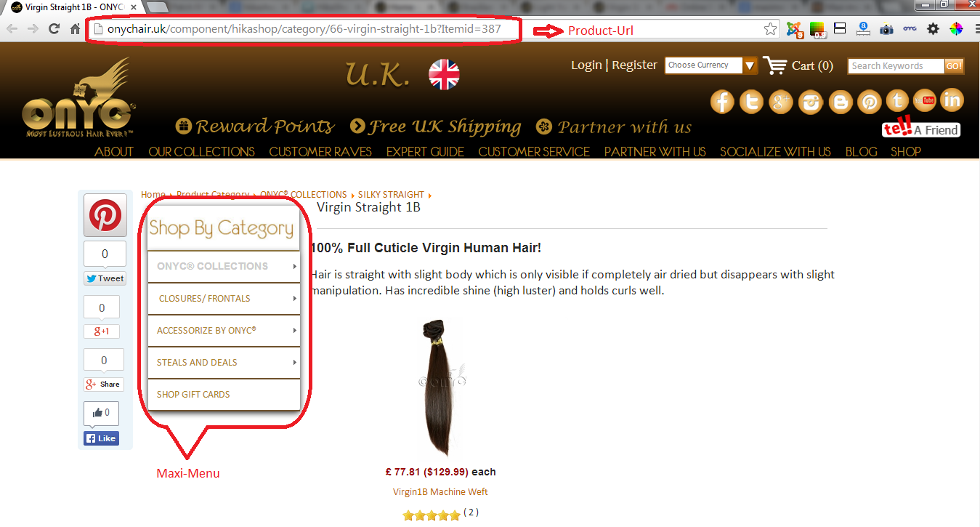Screen dimensions: 980x527
Task: Open SOCIALIZE WITH US menu
Action: pyautogui.click(x=775, y=152)
